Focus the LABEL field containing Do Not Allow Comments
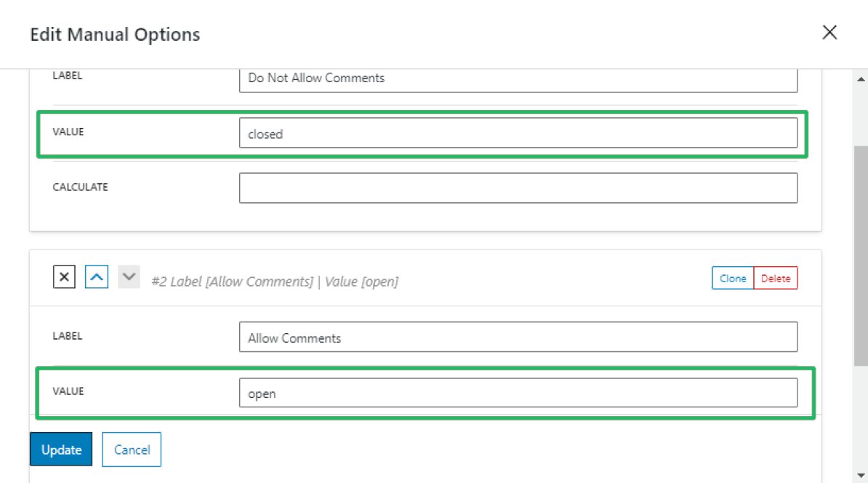868x483 pixels. pyautogui.click(x=518, y=78)
